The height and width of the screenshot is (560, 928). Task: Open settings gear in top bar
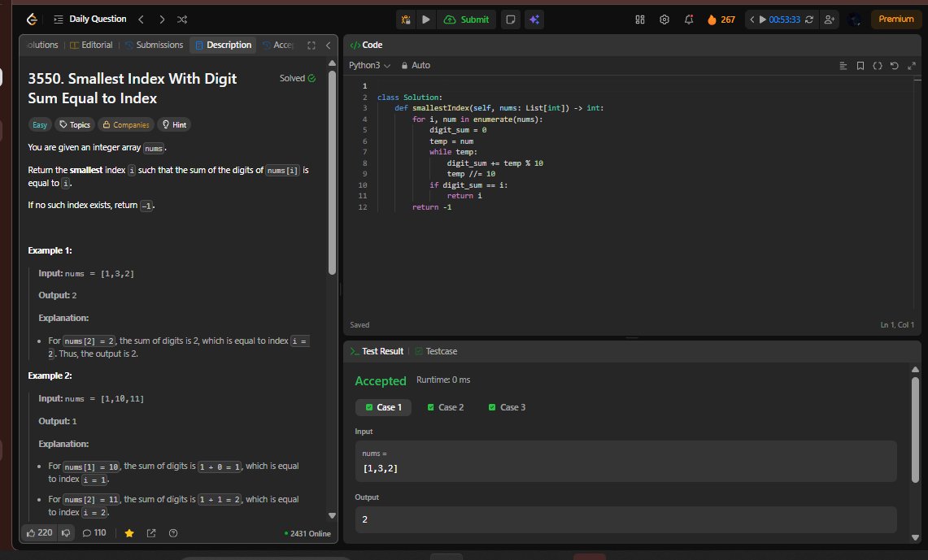pos(664,20)
